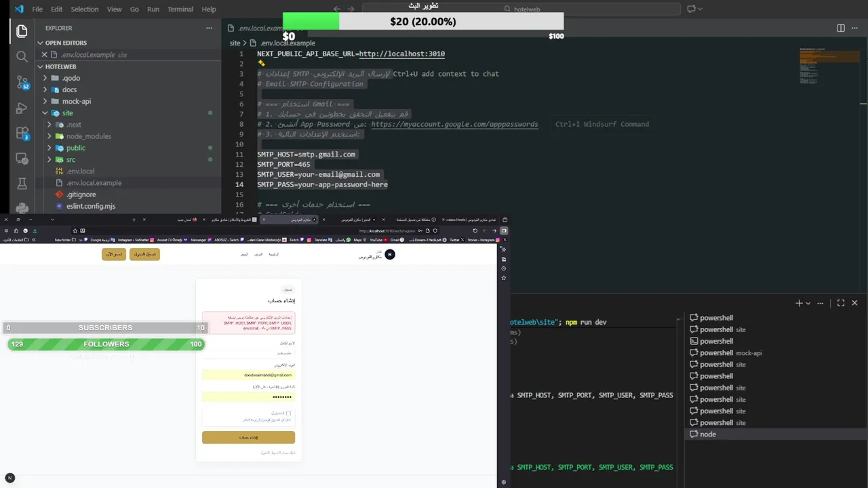Open the View menu
868x488 pixels.
tap(114, 9)
